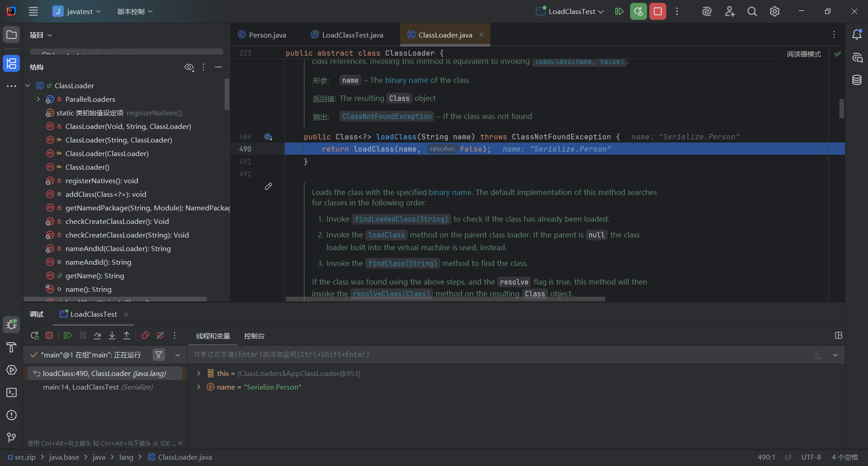Follow resolveClass(Class) doc link

point(392,294)
